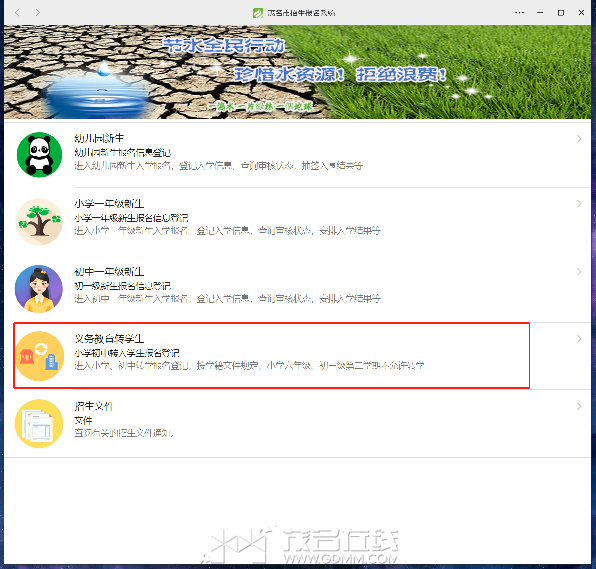
Task: Click the transfer icon for 义务教育转学生
Action: 39,356
